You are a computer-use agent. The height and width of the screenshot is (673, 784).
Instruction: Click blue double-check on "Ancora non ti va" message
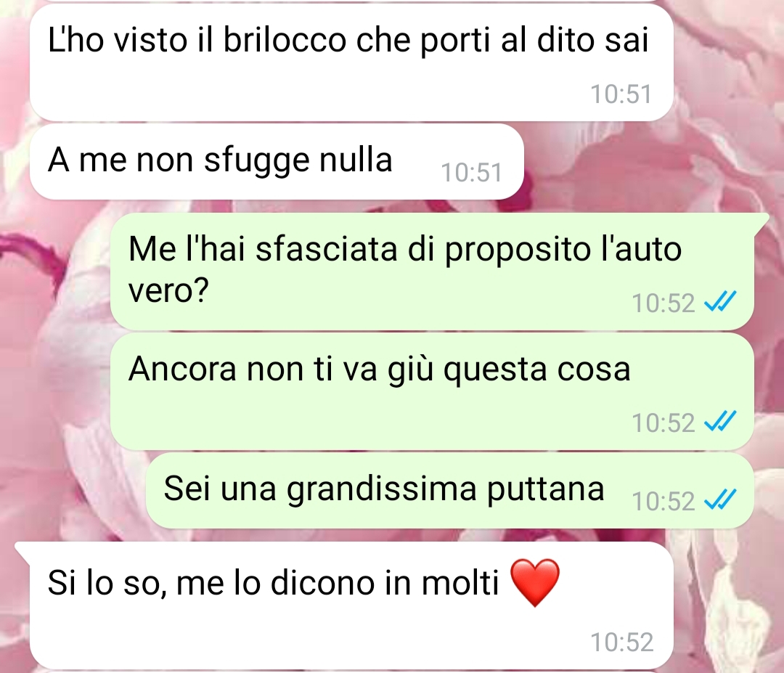(x=721, y=422)
